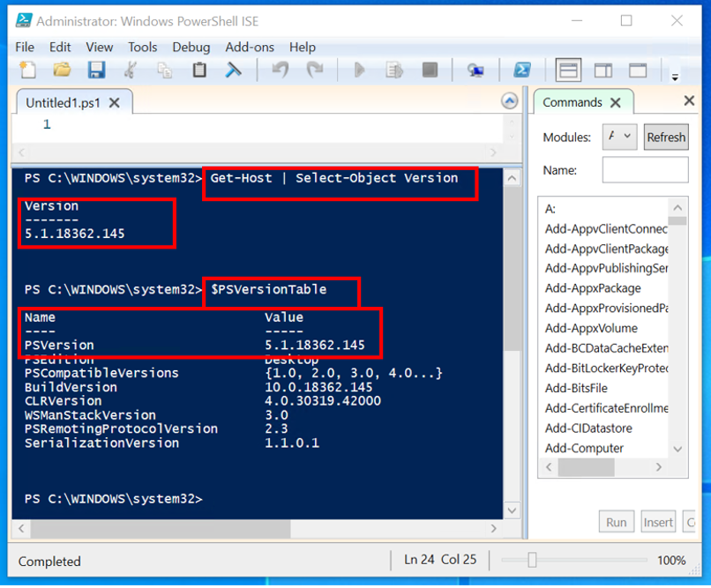Select Add-CIDatastore in command list
This screenshot has height=588, width=711.
pos(588,428)
